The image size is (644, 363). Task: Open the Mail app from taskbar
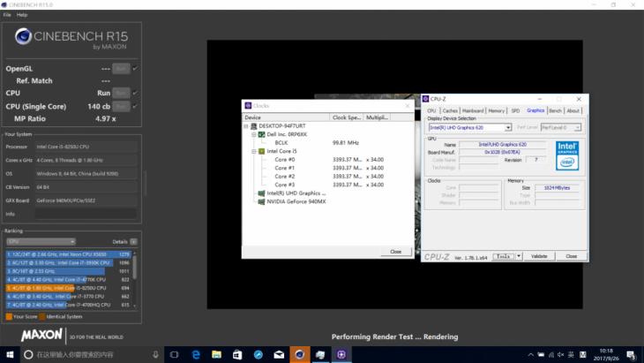(279, 354)
